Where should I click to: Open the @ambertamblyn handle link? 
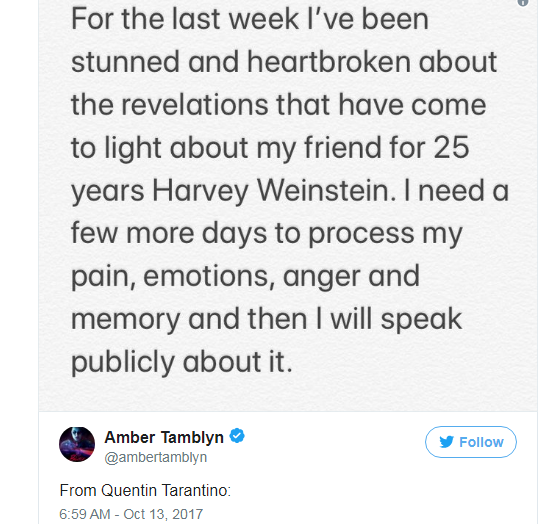click(156, 457)
